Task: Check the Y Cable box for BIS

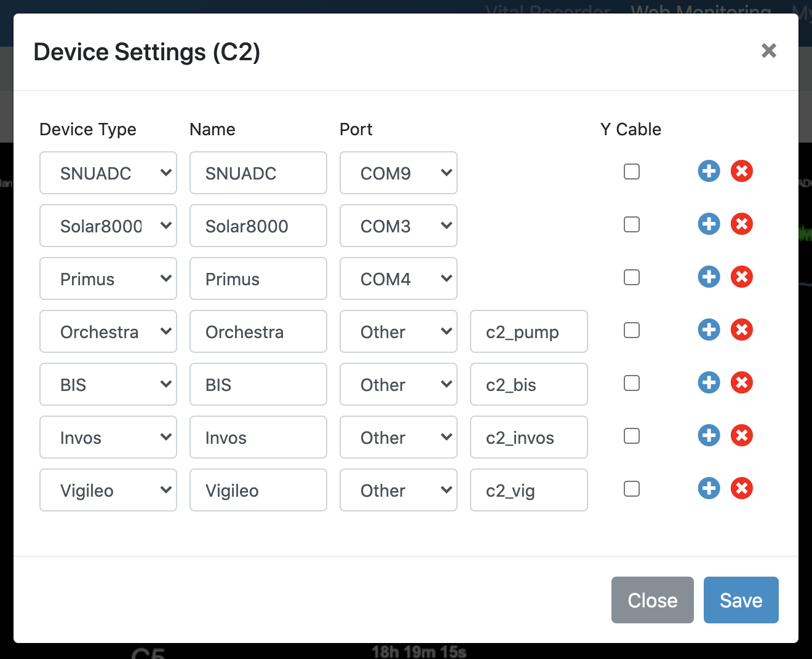Action: 632,383
